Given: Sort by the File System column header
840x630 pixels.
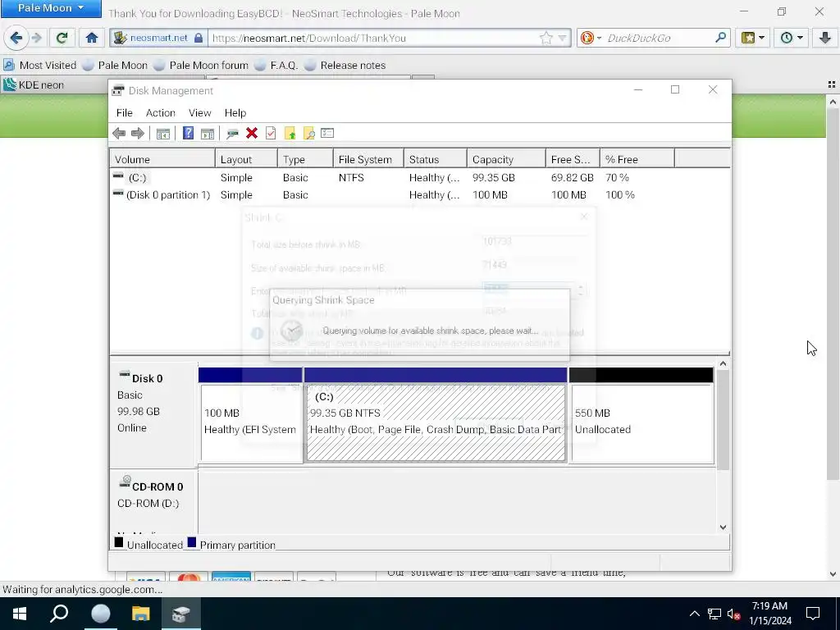Looking at the screenshot, I should click(368, 160).
